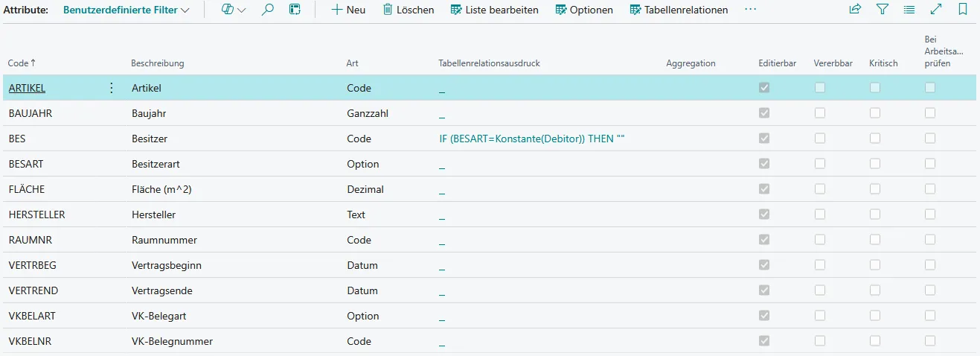Open Tabellenrelationen in the action bar

point(679,10)
